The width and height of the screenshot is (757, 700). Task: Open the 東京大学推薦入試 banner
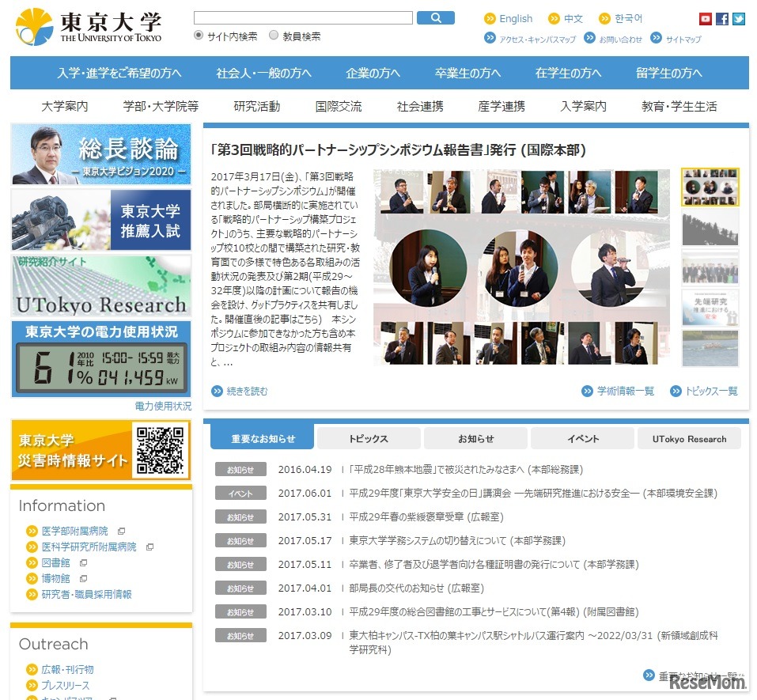click(x=101, y=220)
